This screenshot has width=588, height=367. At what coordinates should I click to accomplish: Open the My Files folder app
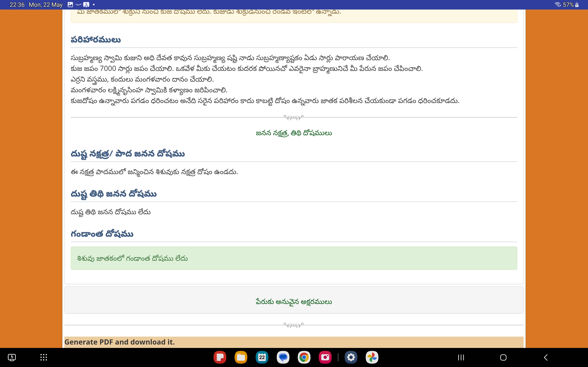coord(241,357)
